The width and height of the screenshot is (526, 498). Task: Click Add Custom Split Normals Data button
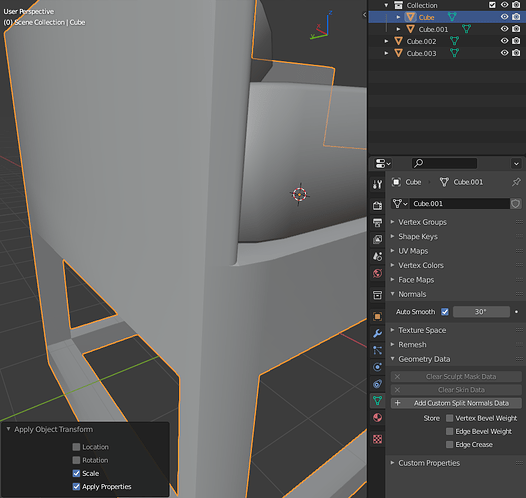click(456, 403)
